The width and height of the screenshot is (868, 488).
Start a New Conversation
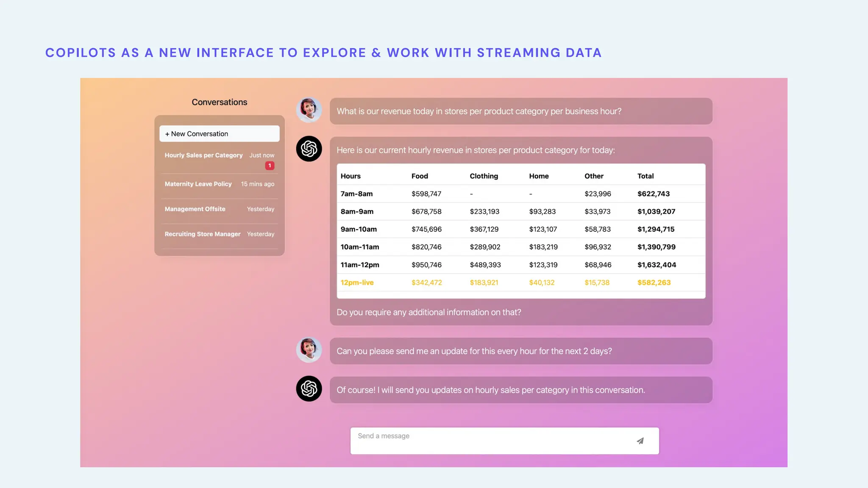pyautogui.click(x=219, y=134)
